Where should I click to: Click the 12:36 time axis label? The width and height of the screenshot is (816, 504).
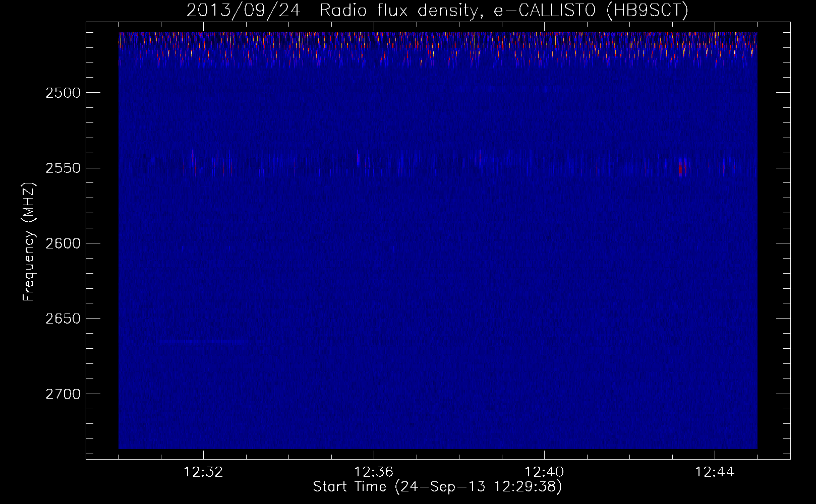click(374, 472)
